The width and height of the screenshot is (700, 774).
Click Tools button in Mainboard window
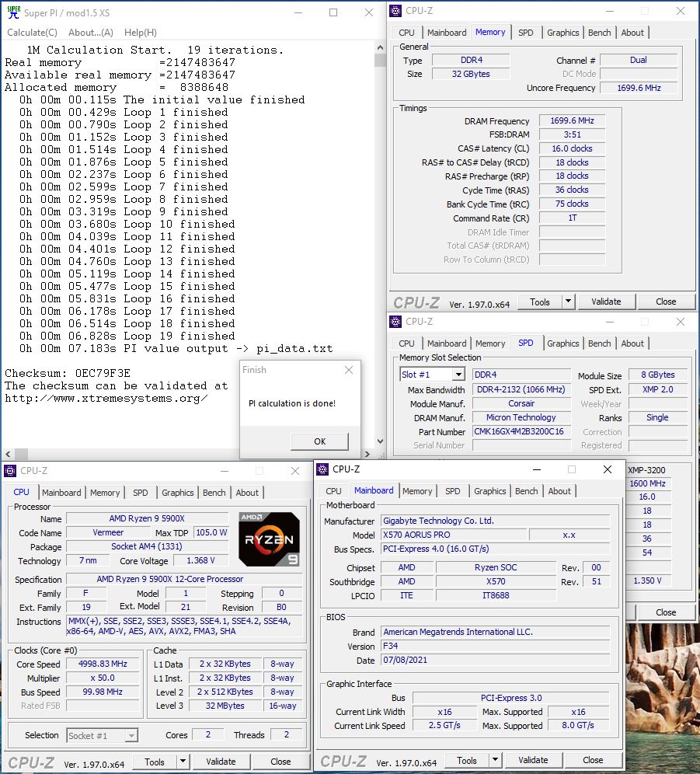click(x=466, y=761)
